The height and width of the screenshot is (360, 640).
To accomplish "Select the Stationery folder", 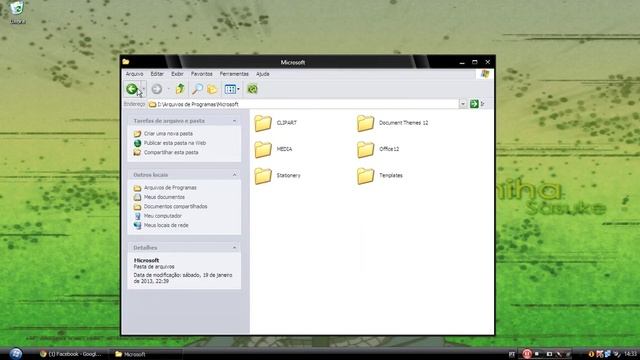I will coord(277,176).
